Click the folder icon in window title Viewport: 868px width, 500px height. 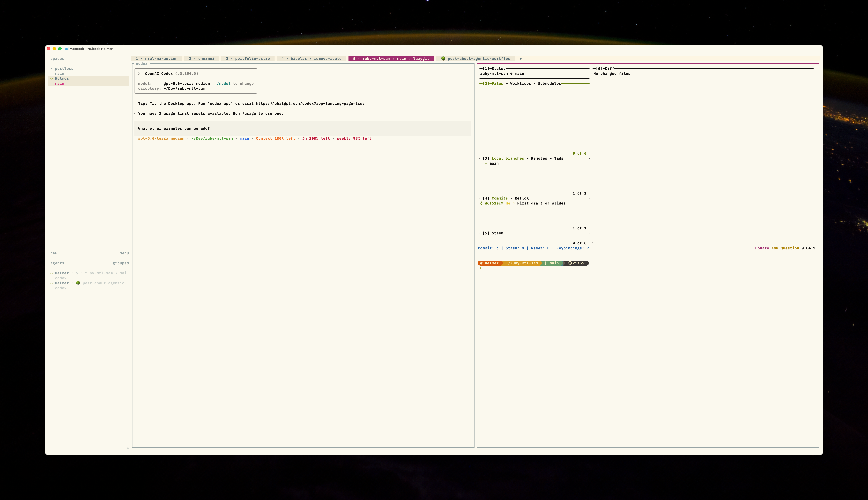pyautogui.click(x=67, y=49)
